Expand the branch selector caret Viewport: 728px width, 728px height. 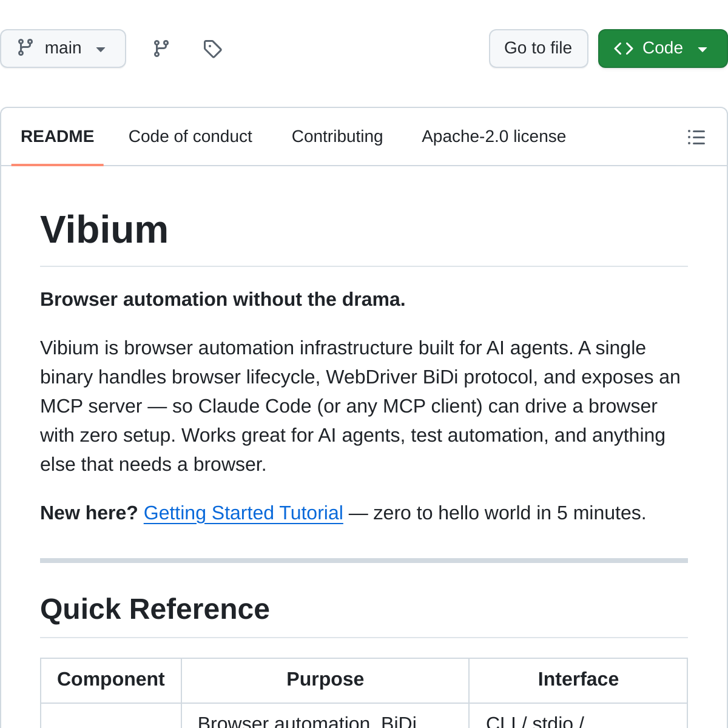(x=101, y=49)
